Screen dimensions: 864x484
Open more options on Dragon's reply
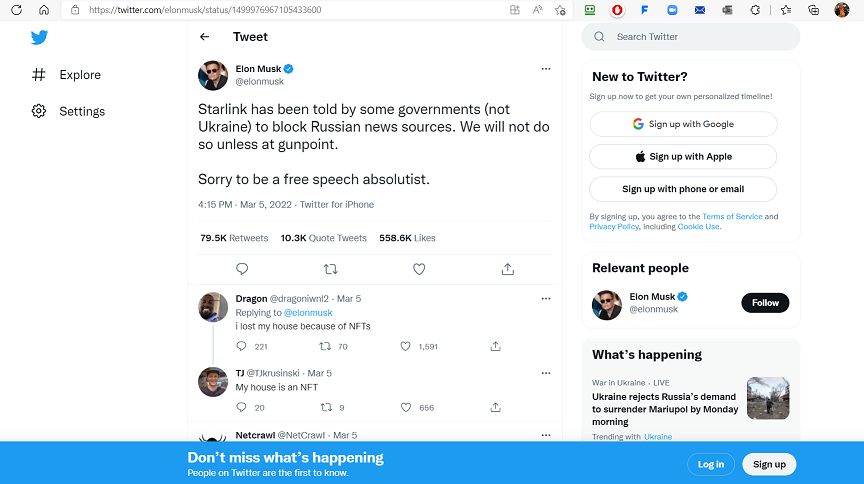[x=546, y=298]
